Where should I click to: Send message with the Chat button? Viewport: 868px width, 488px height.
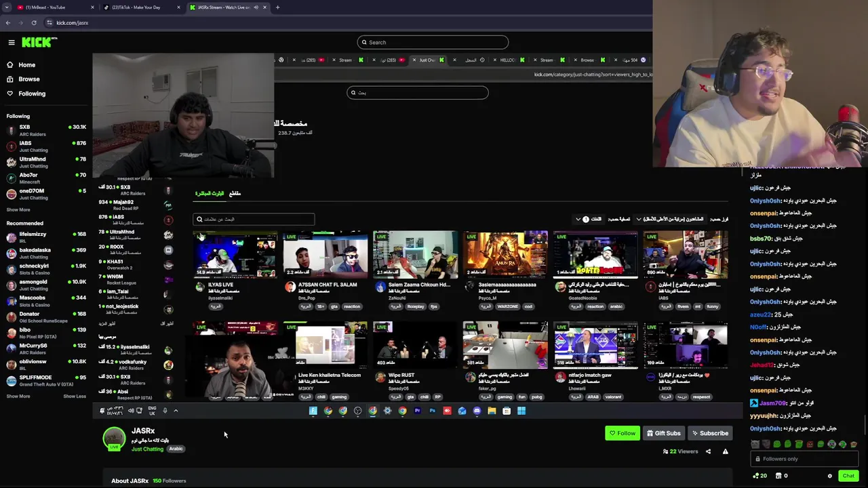848,476
